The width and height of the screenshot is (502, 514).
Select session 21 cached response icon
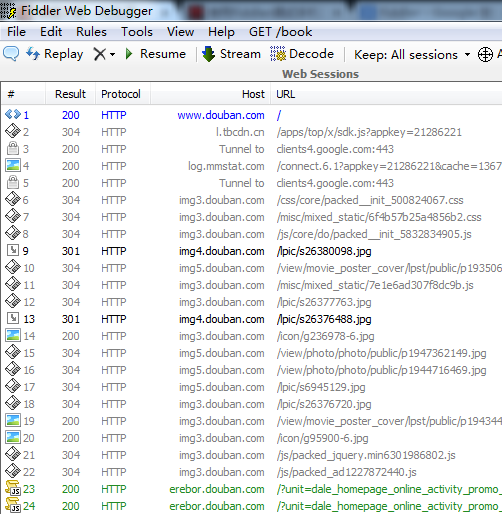pyautogui.click(x=13, y=455)
